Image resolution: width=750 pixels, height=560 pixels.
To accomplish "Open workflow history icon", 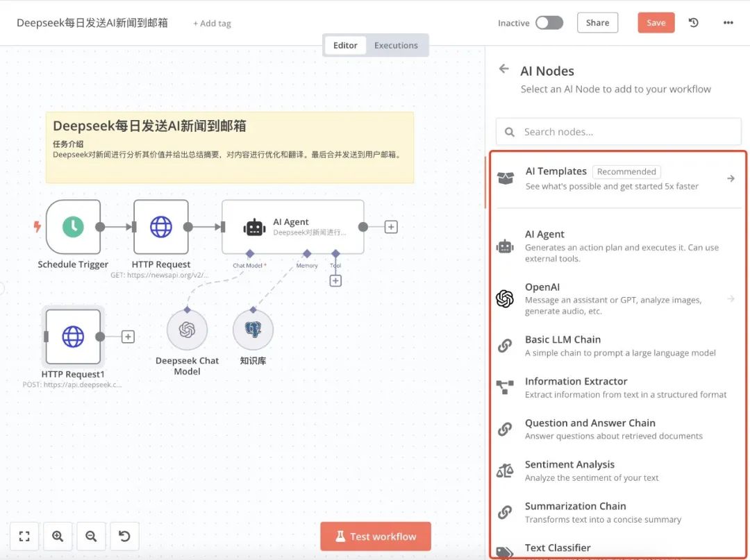I will click(694, 22).
